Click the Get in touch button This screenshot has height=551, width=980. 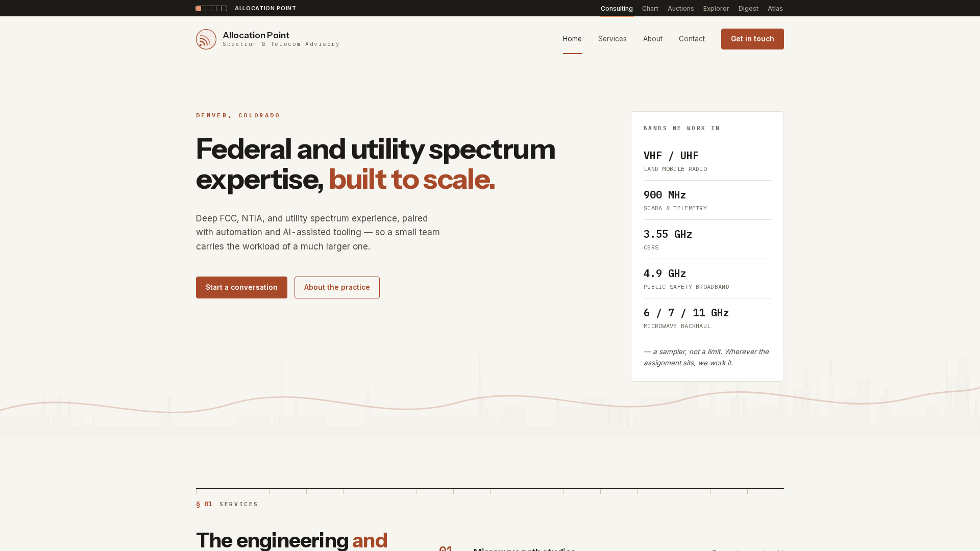tap(752, 39)
